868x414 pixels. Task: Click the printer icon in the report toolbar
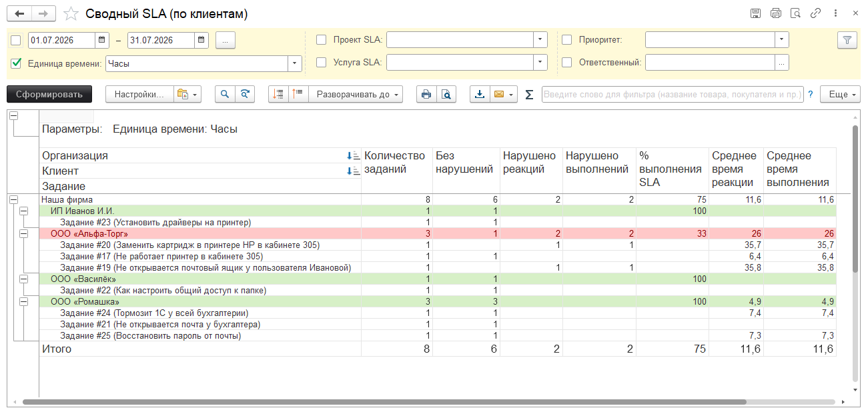(426, 95)
